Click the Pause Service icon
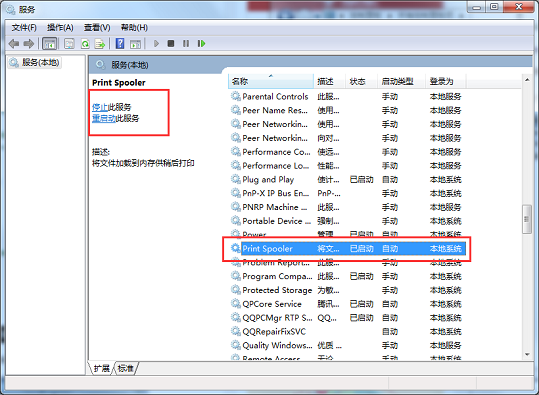539x395 pixels. pos(186,44)
